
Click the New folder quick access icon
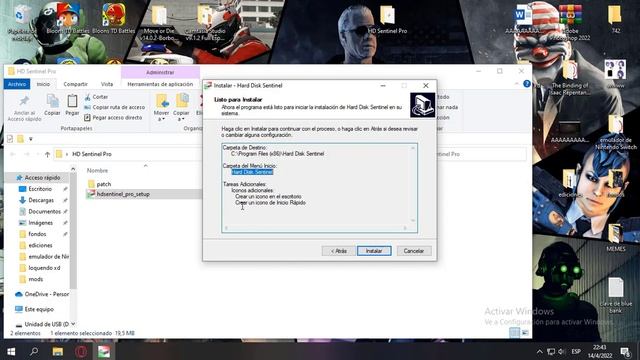[20, 139]
